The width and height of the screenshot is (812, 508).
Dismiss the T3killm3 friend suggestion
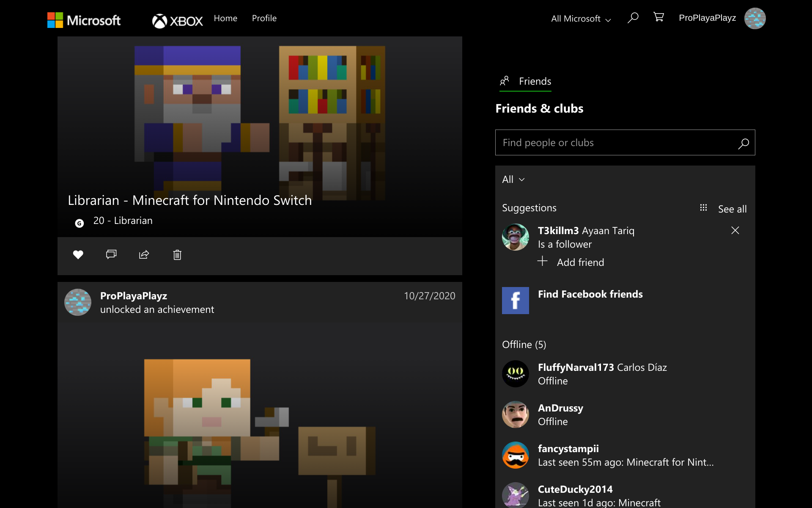(x=735, y=230)
